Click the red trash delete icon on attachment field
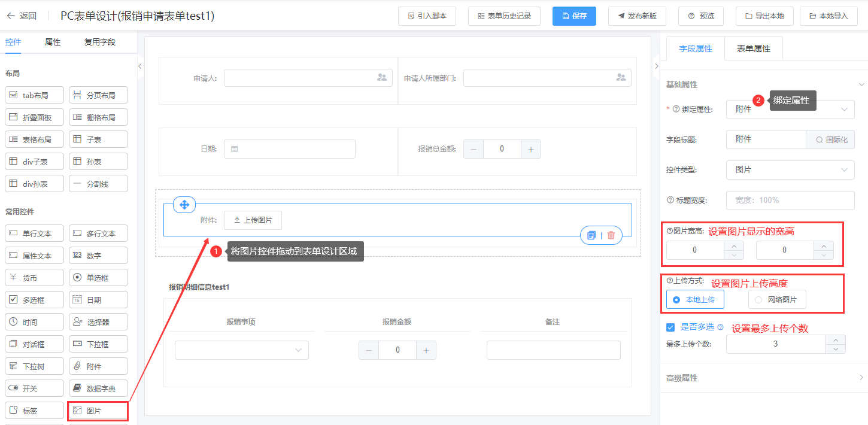Screen dimensions: 868x425 click(x=611, y=235)
